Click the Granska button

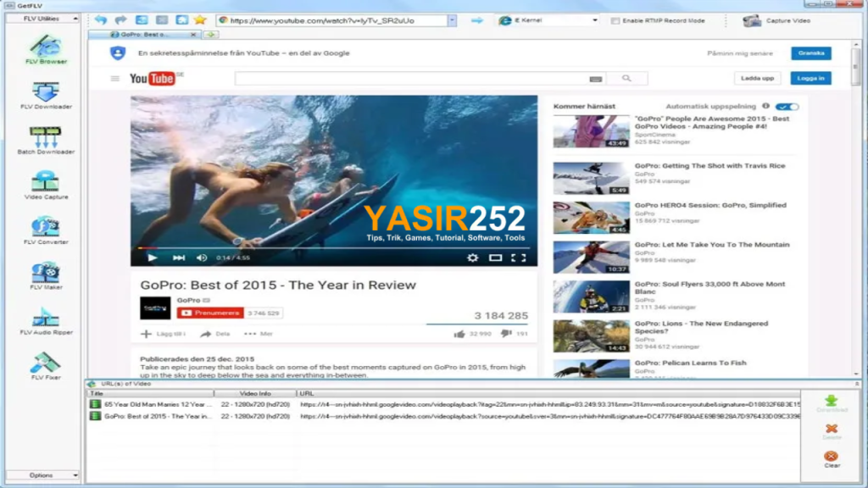tap(811, 53)
